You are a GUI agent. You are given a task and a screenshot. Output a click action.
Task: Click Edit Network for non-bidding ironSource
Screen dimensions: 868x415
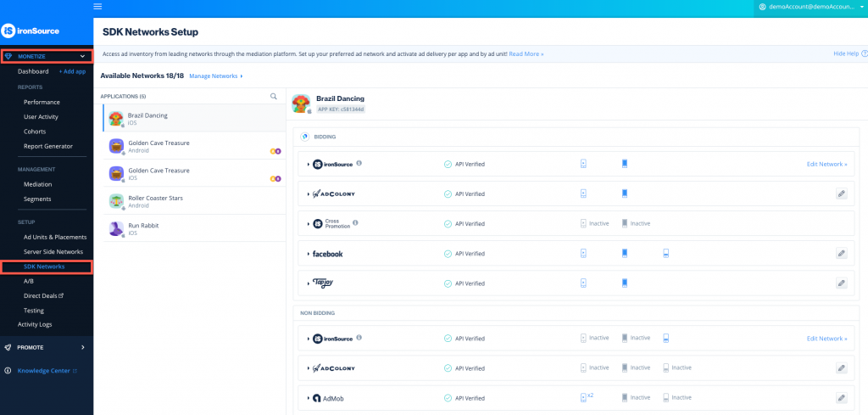(826, 339)
